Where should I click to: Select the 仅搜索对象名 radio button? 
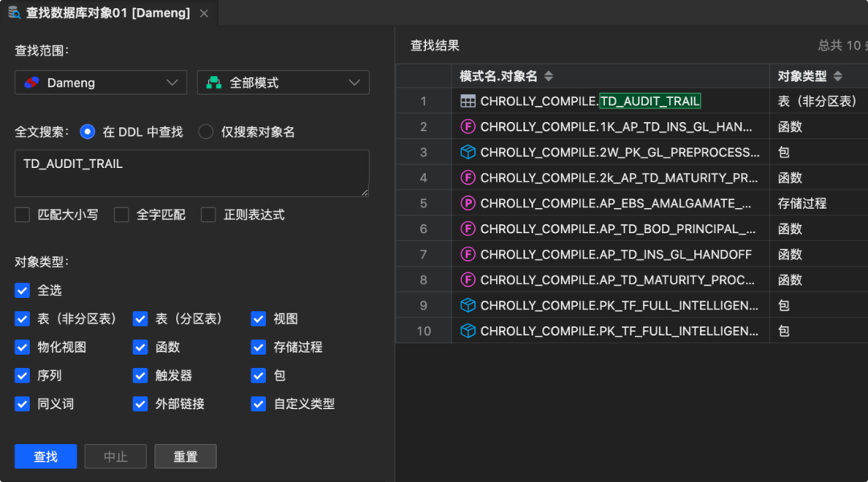pos(206,132)
